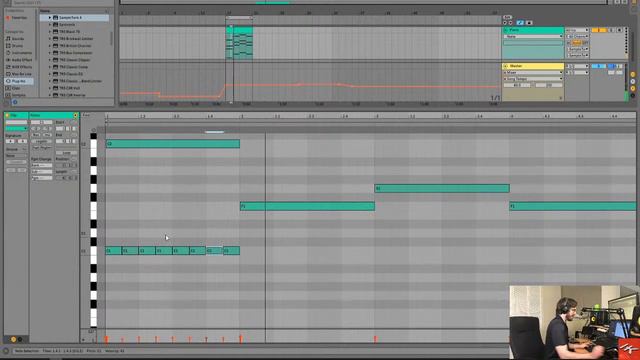640x360 pixels.
Task: Click the Rev reverse notes button
Action: click(x=36, y=135)
